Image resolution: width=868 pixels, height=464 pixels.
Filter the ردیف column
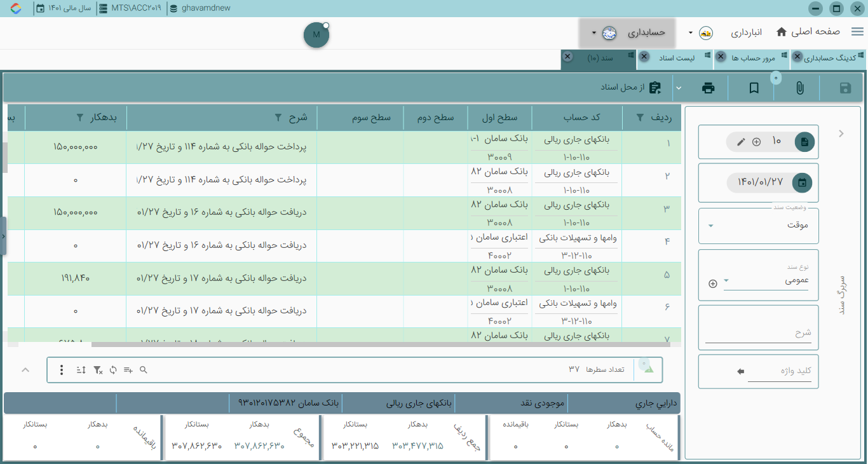click(641, 118)
